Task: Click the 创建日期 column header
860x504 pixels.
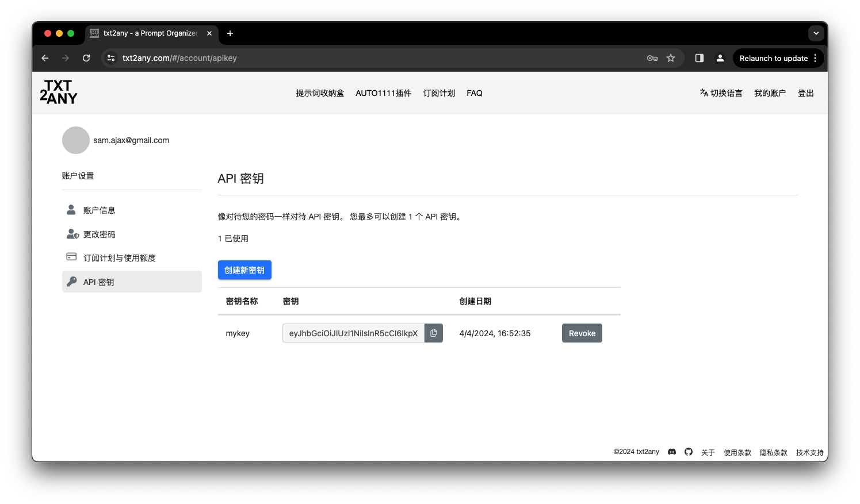Action: (475, 301)
